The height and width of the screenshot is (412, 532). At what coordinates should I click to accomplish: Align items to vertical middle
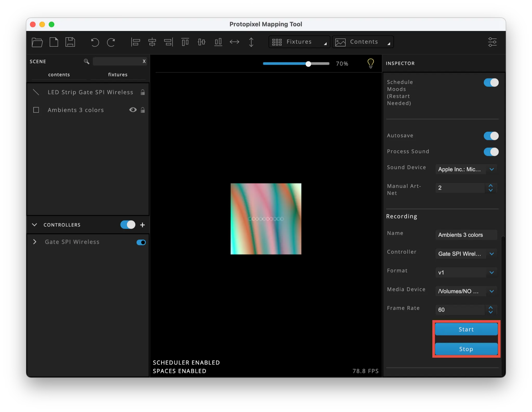[x=201, y=42]
